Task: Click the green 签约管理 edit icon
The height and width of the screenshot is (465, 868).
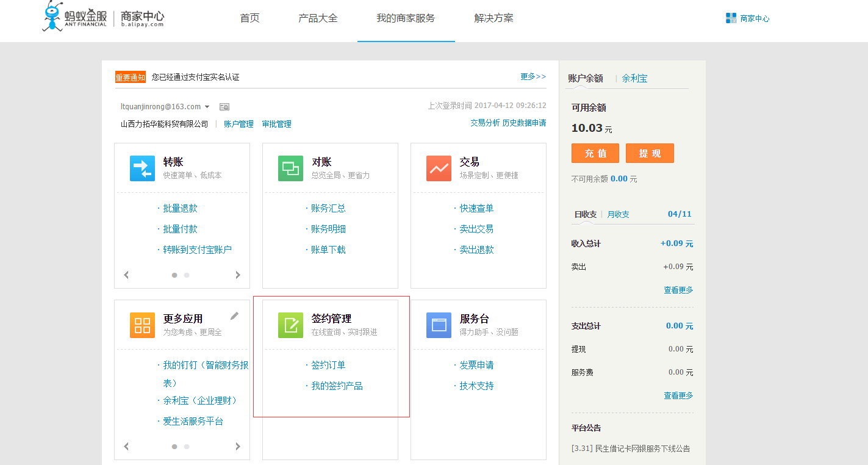Action: tap(290, 325)
